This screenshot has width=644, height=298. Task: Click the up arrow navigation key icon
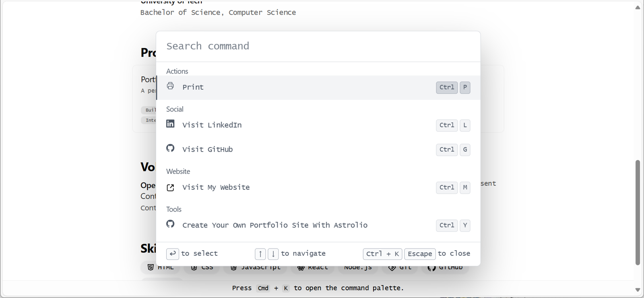tap(260, 254)
